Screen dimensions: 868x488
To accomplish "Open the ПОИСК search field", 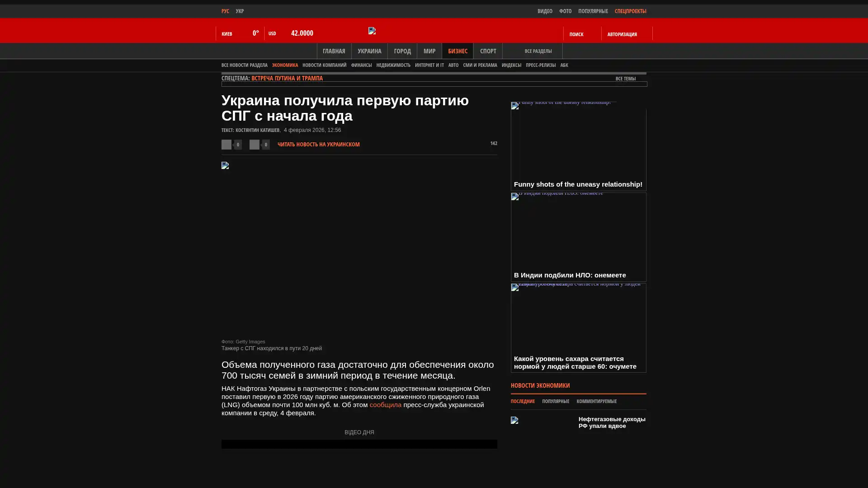I will click(576, 34).
